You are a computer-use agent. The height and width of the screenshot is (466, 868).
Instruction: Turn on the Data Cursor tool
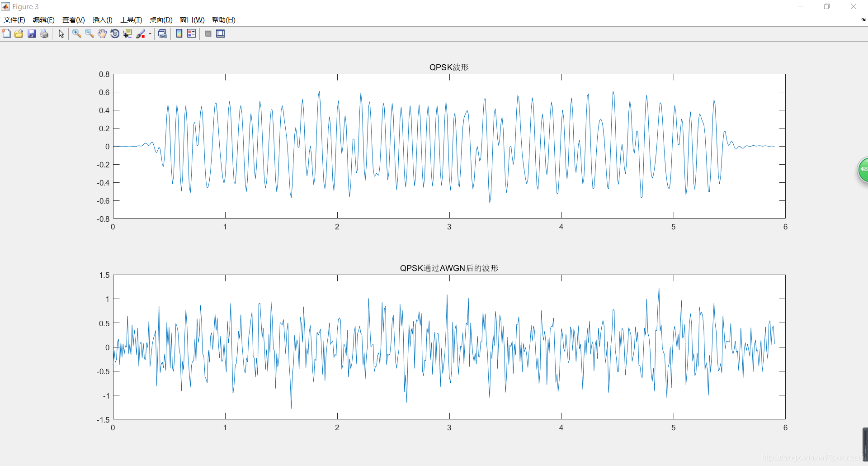(x=127, y=34)
